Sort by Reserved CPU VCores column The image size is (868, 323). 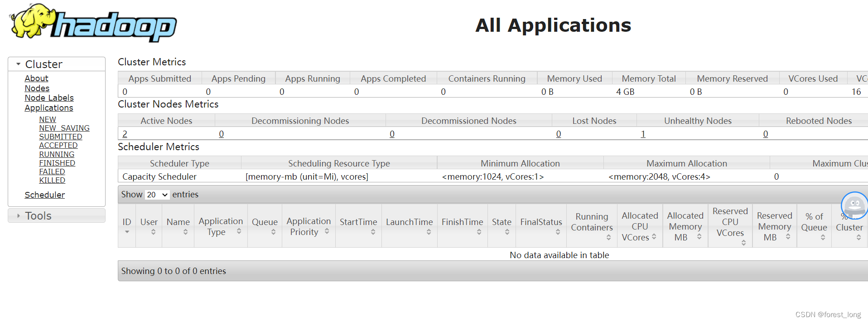pos(730,225)
